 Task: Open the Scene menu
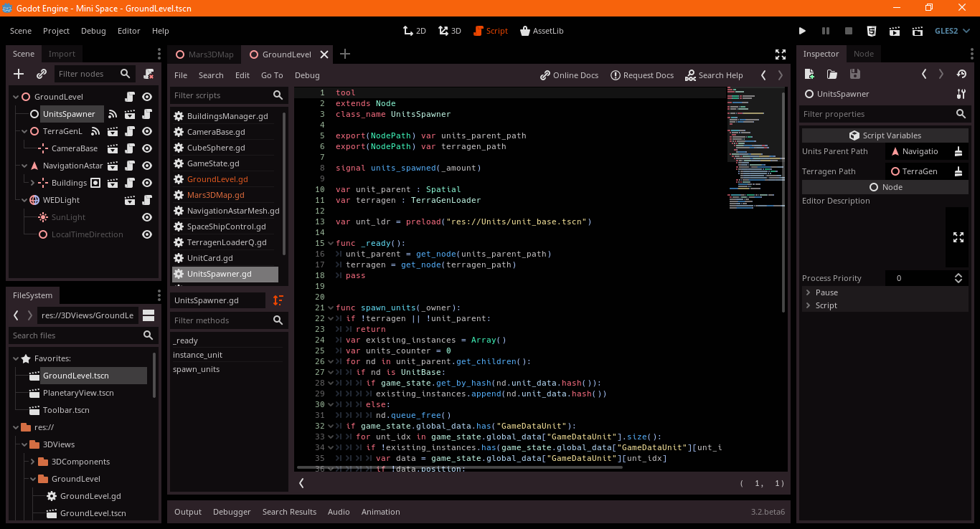coord(21,31)
